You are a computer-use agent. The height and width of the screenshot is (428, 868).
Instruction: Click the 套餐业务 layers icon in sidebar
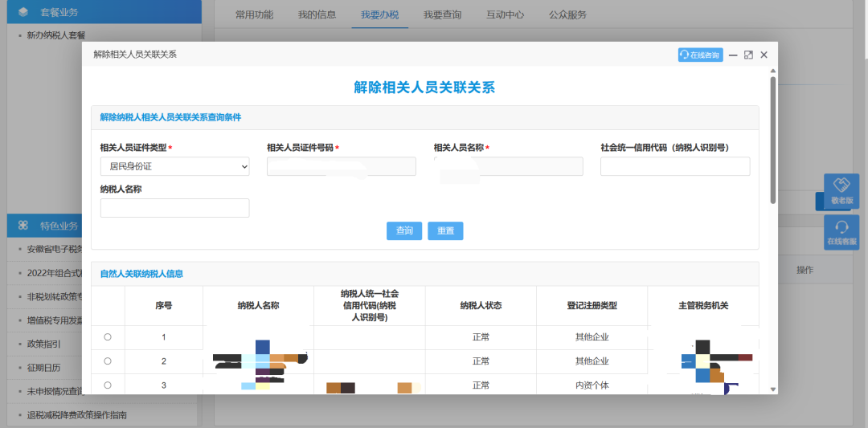pos(23,12)
